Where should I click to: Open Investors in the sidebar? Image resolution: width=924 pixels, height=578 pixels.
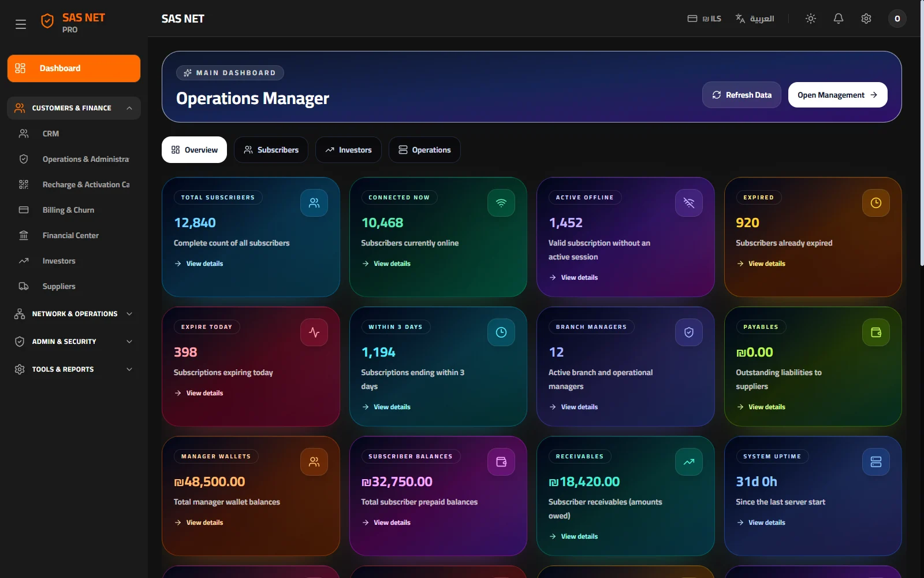click(74, 261)
